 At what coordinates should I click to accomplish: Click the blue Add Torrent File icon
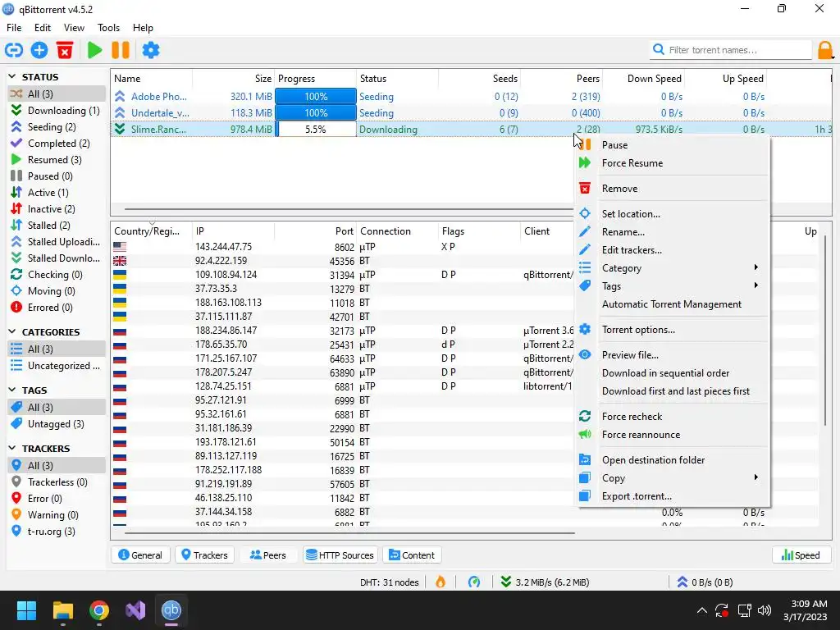[39, 50]
